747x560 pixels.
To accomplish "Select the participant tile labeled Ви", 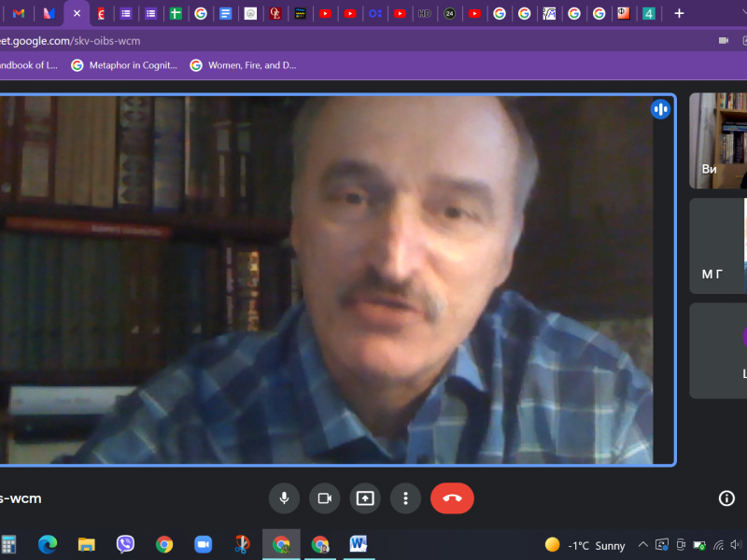I will (x=719, y=140).
